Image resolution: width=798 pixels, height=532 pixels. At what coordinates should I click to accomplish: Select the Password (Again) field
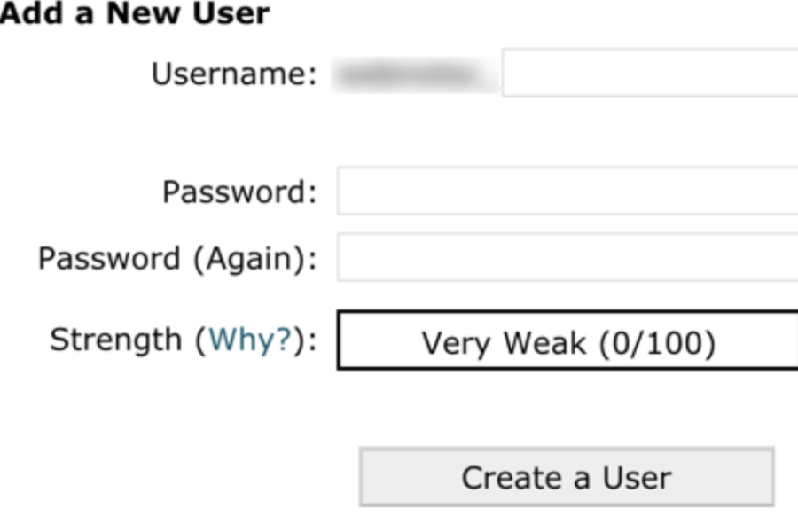tap(567, 258)
